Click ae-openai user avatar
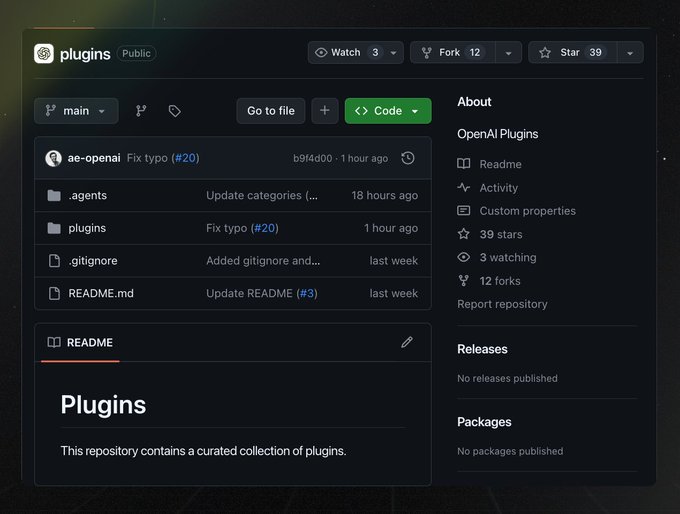 coord(53,158)
